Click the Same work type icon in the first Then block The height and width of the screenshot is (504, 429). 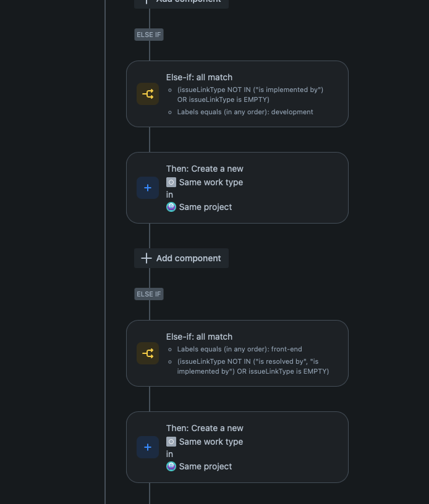(171, 182)
